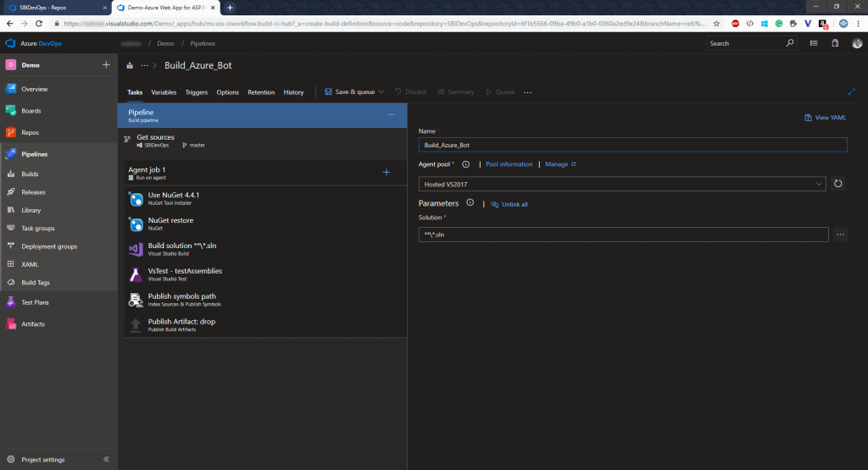
Task: Add a task to Agent job 1
Action: tap(387, 173)
